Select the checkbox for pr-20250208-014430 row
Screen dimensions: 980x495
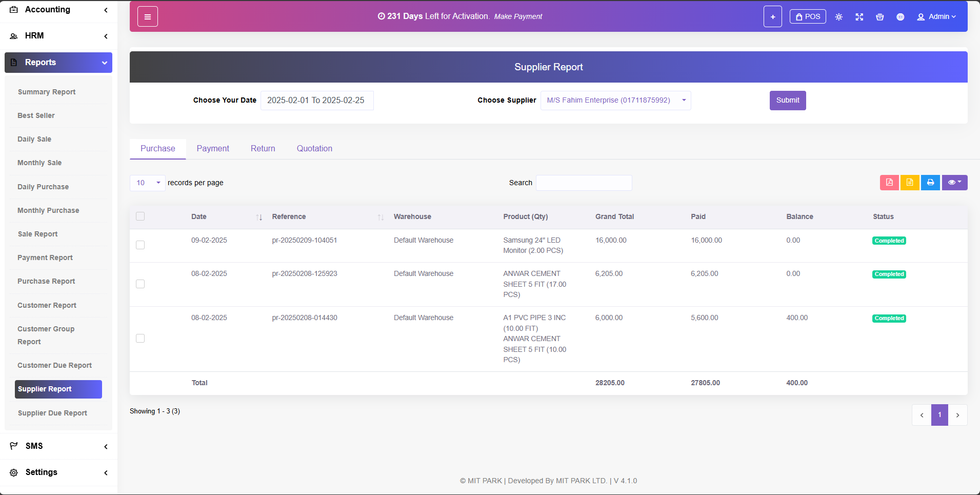[140, 339]
